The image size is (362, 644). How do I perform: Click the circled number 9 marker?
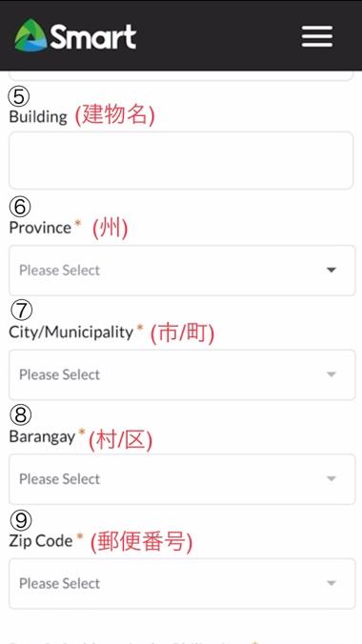(x=21, y=520)
